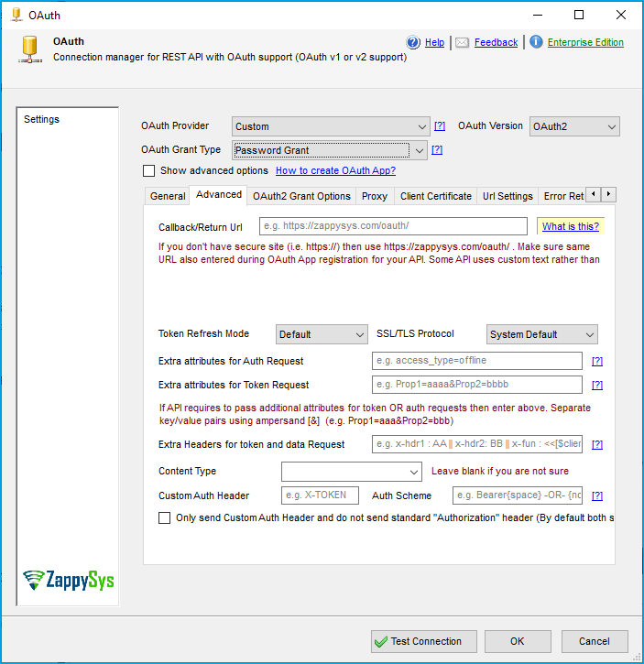This screenshot has height=664, width=644.
Task: Click the Test Connection button
Action: pos(424,641)
